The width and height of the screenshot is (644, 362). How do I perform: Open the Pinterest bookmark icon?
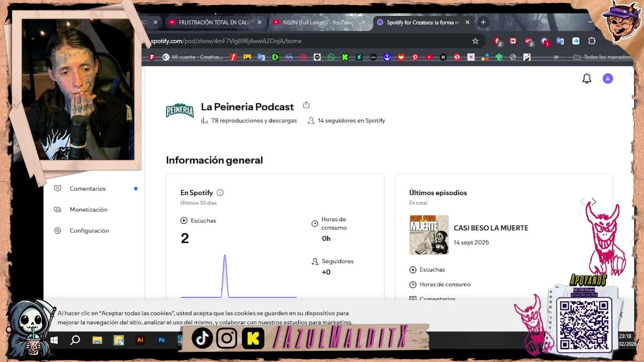coord(415,57)
